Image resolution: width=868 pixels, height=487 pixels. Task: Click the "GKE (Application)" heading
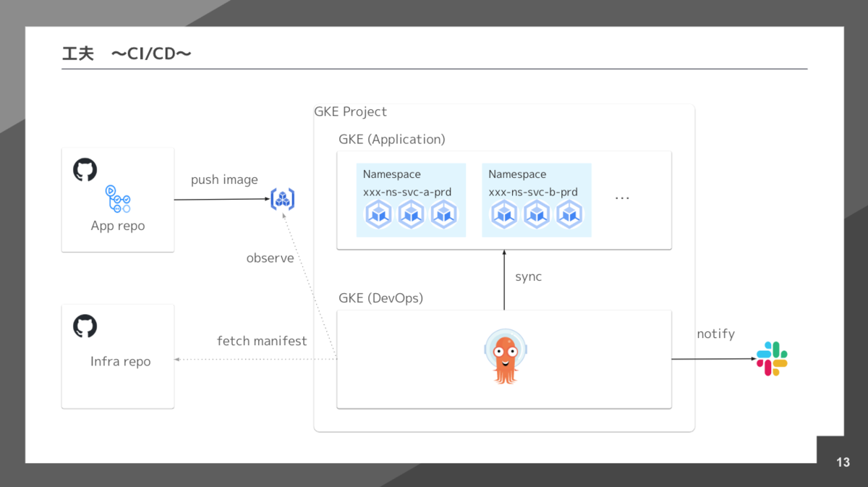click(392, 139)
